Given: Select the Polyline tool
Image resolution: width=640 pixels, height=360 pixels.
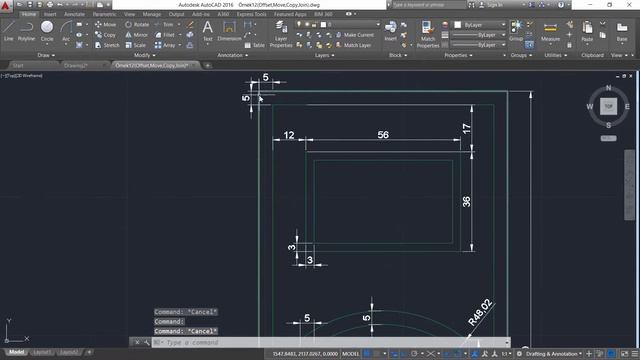Looking at the screenshot, I should tap(26, 31).
